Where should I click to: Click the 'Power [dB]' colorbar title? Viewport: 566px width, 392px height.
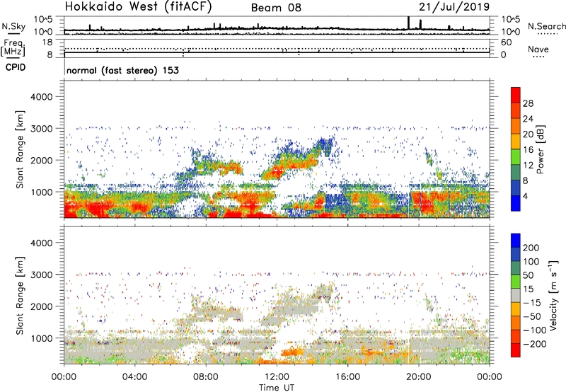tap(540, 149)
